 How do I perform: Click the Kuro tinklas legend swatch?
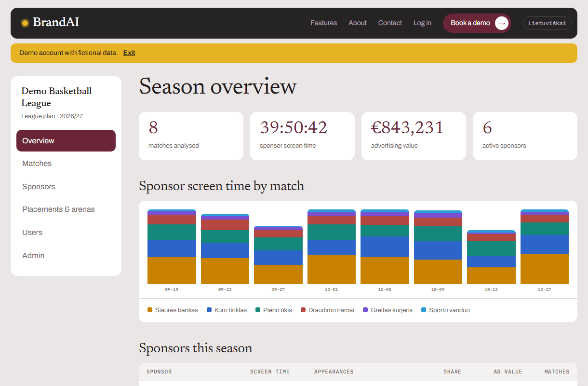[209, 310]
